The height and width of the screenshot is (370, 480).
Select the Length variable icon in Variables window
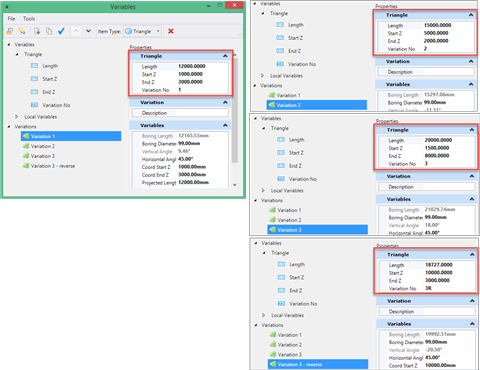coord(34,66)
